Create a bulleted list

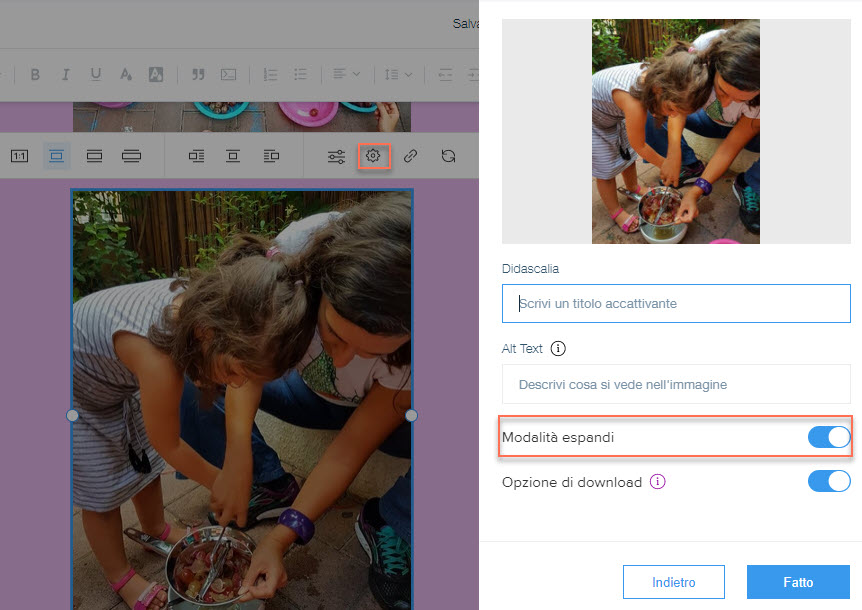point(300,74)
